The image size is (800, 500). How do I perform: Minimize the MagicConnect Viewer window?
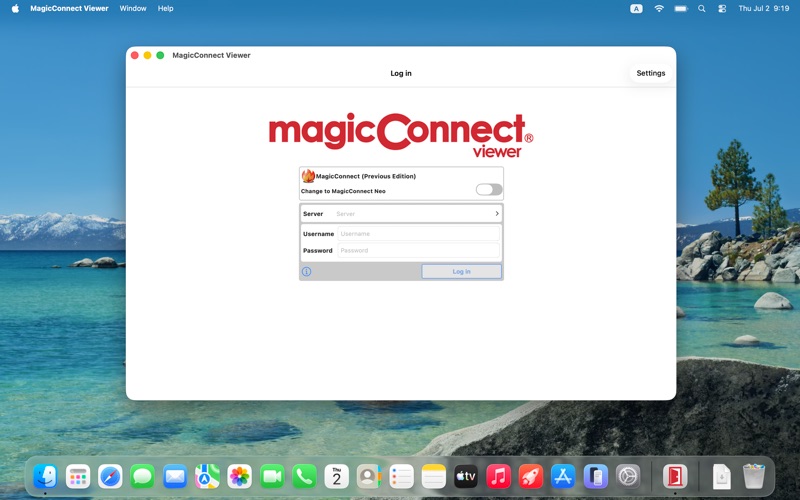[x=147, y=55]
